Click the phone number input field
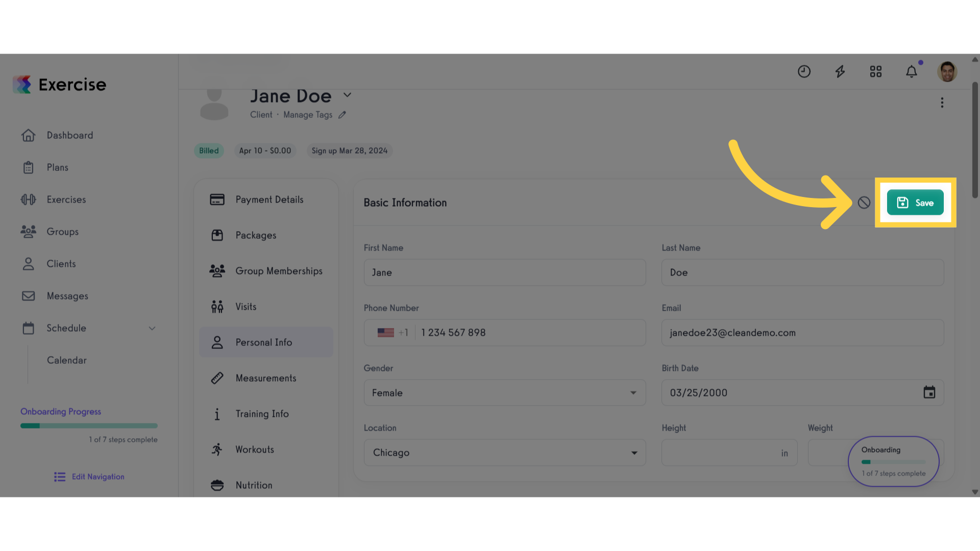The height and width of the screenshot is (551, 980). click(531, 333)
